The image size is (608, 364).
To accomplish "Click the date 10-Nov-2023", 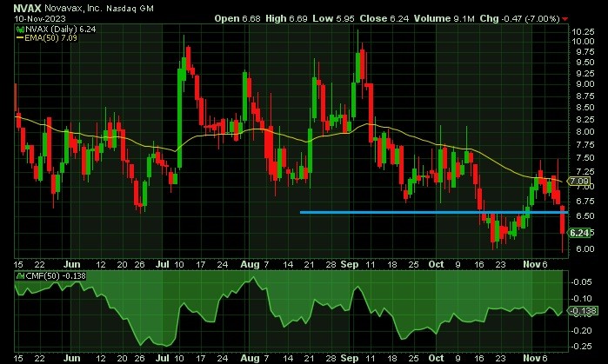I will (40, 18).
